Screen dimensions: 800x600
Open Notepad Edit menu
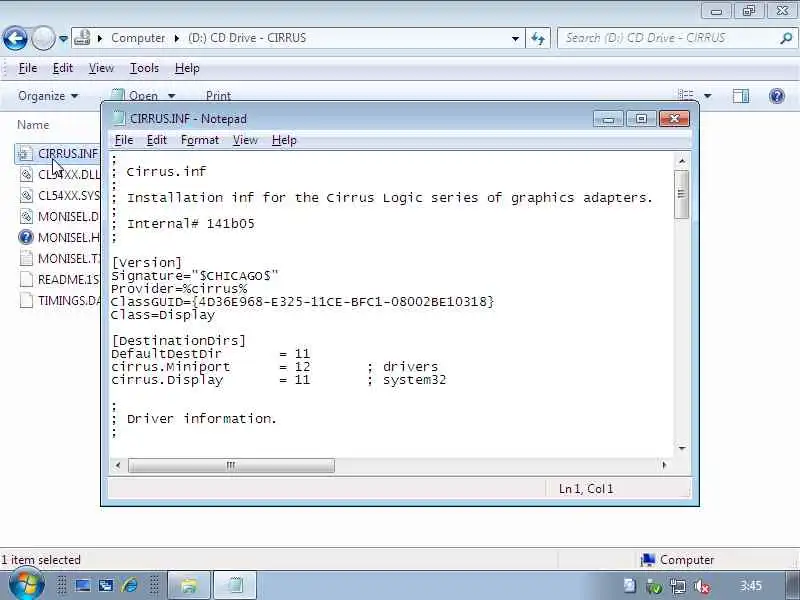tap(157, 140)
